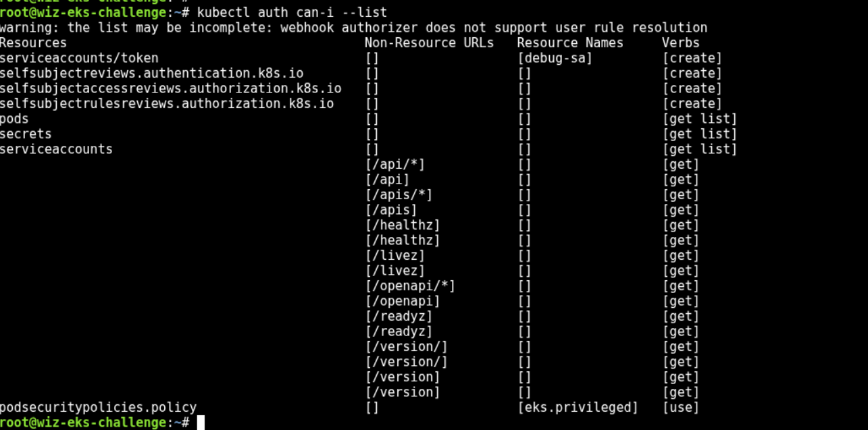Click the 'kubectl auth can-i --list' command text

point(292,12)
